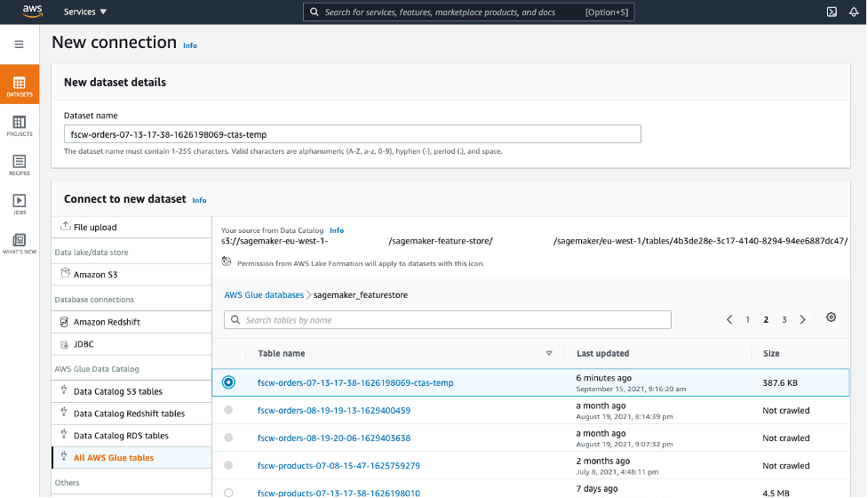
Task: Navigate to AWS Glue databases breadcrumb
Action: pos(264,294)
